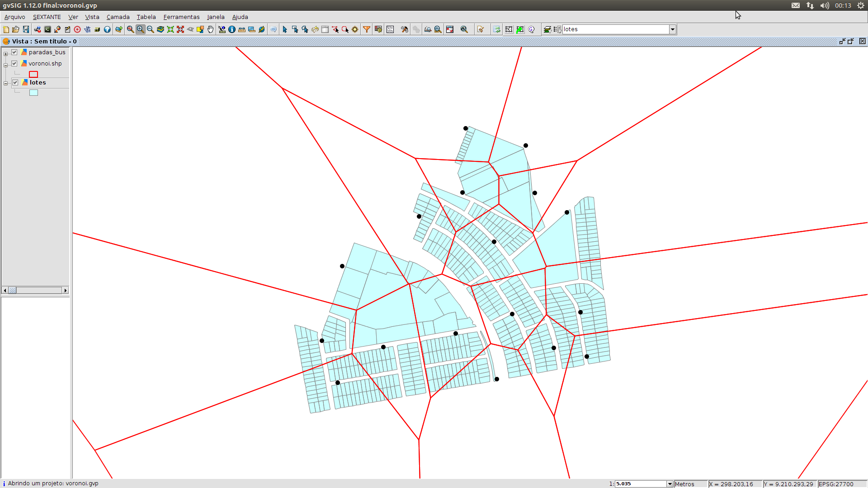Screen dimensions: 868x488
Task: Open the Information tool
Action: [x=232, y=29]
